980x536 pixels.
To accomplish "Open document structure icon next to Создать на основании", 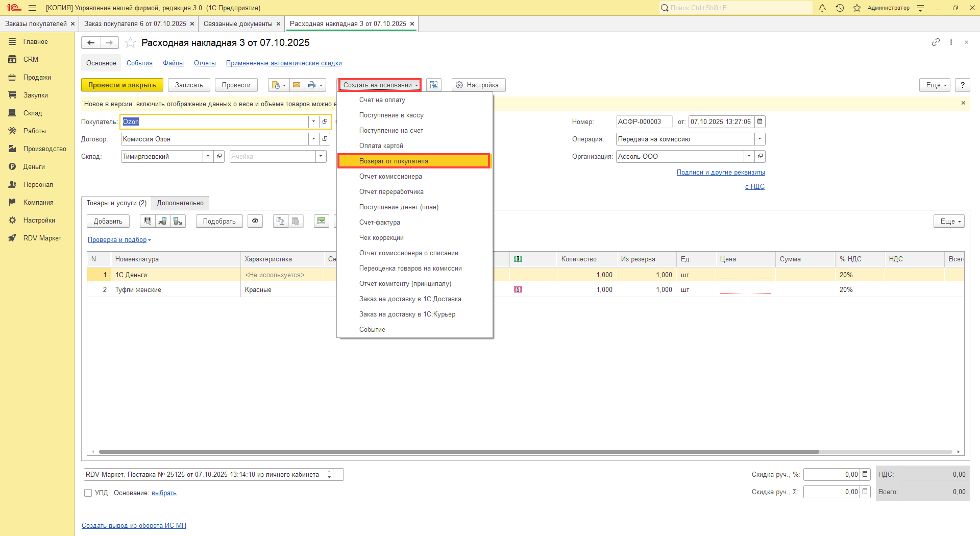I will pyautogui.click(x=434, y=85).
